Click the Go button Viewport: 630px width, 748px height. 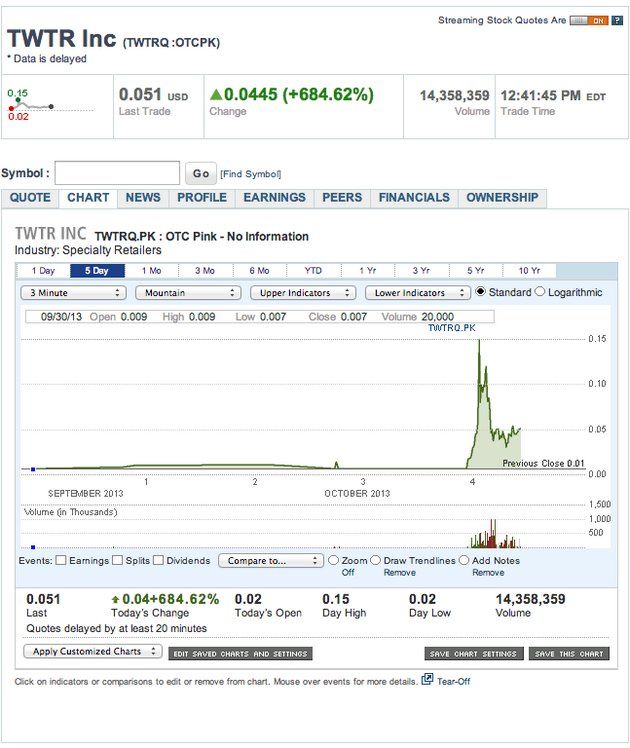tap(201, 174)
